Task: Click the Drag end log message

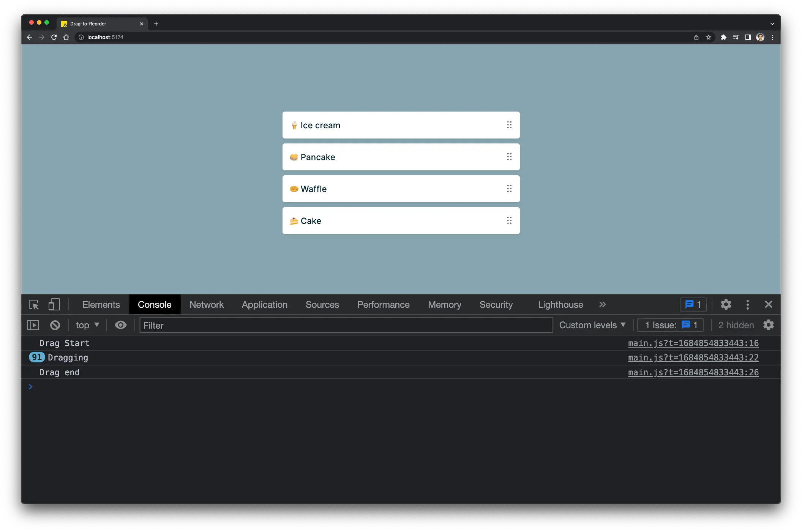Action: pos(60,372)
